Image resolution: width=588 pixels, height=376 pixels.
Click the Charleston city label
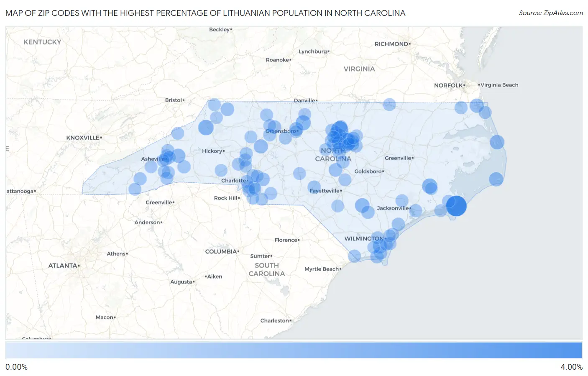[275, 321]
